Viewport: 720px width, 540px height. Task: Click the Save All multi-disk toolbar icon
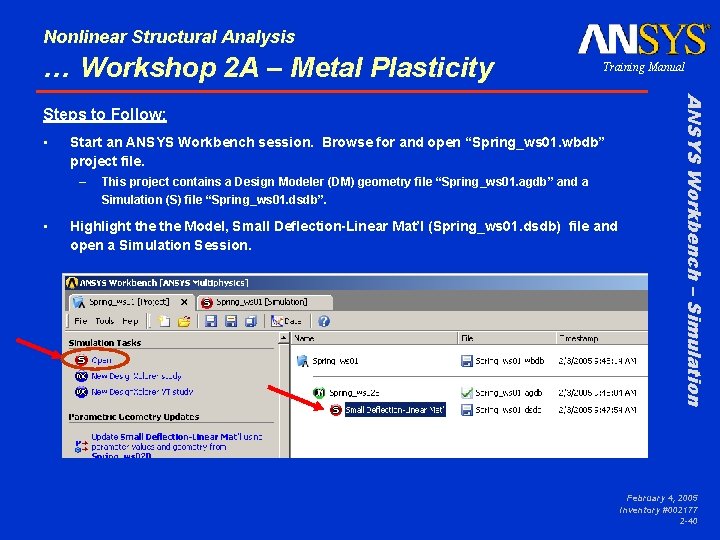251,321
